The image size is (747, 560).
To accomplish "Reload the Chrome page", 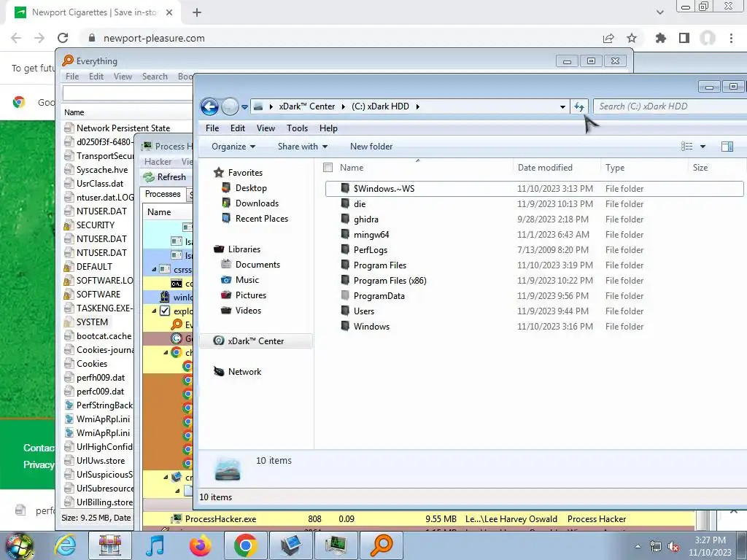I will click(x=63, y=38).
